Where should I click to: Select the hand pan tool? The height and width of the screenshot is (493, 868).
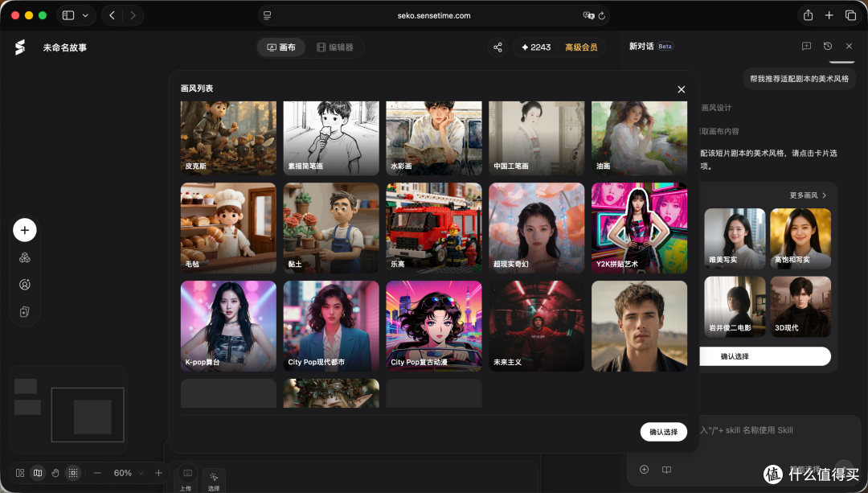[x=55, y=473]
